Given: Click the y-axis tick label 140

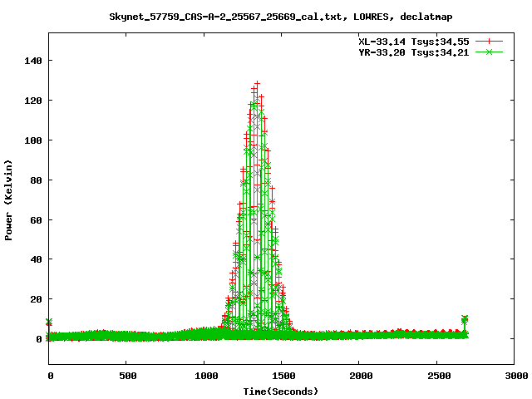Looking at the screenshot, I should point(33,61).
